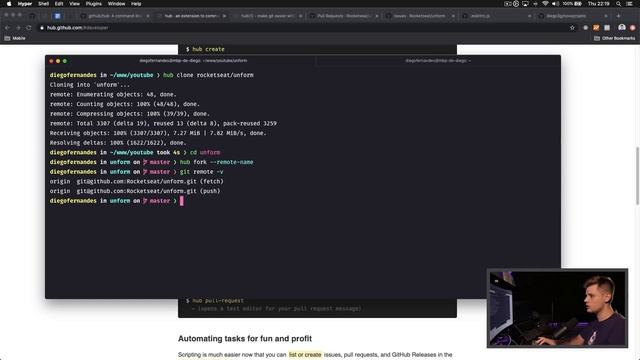
Task: Open the View menu
Action: 74,4
